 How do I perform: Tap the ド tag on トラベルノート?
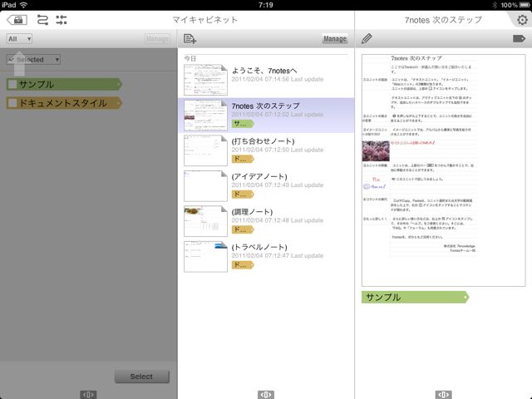tap(242, 264)
